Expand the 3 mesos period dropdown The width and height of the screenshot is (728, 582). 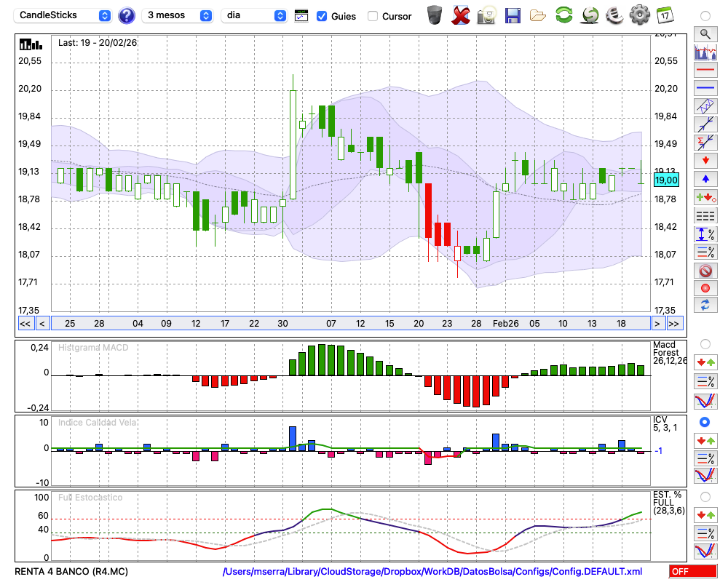[179, 15]
